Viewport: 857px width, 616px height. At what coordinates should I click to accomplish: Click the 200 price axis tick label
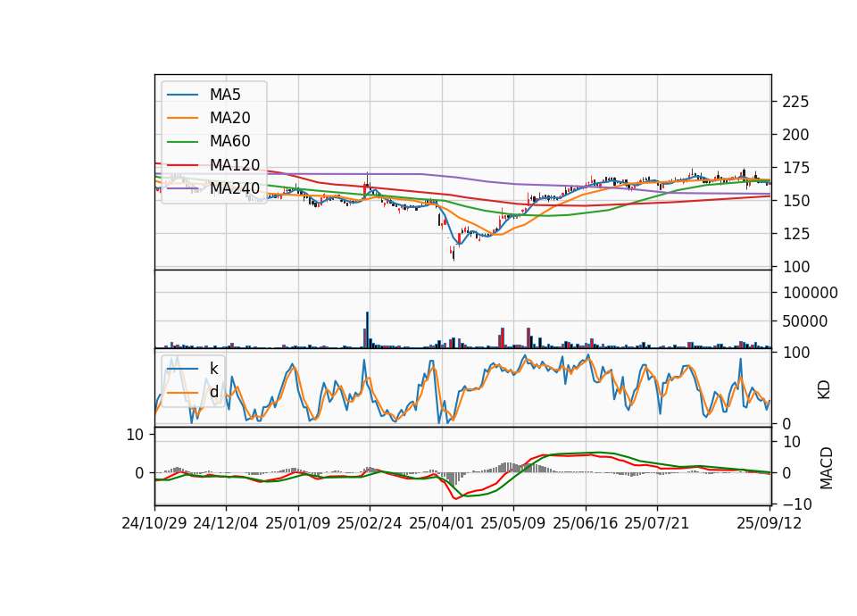(795, 135)
